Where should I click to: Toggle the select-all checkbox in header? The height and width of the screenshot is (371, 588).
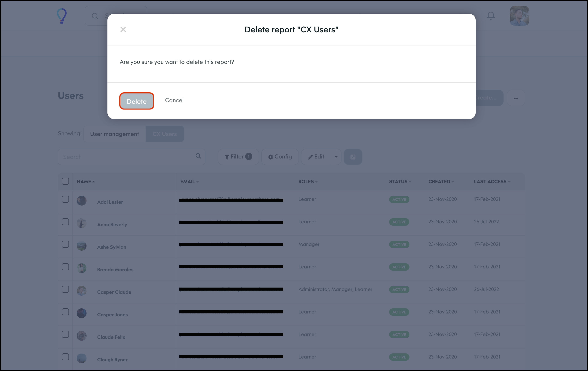[x=65, y=181]
